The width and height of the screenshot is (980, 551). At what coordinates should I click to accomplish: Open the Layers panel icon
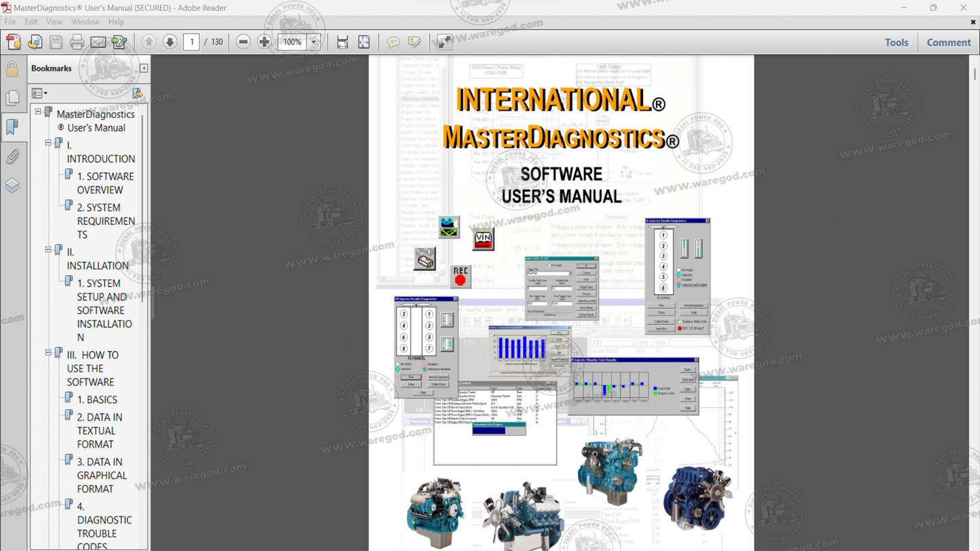tap(13, 185)
